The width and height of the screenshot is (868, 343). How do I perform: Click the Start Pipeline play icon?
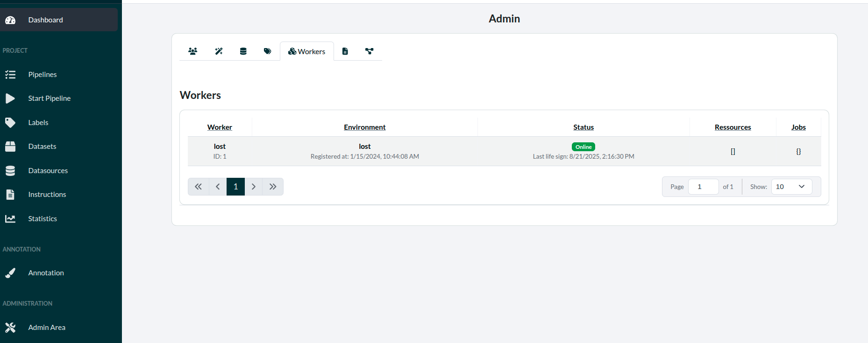pos(10,98)
